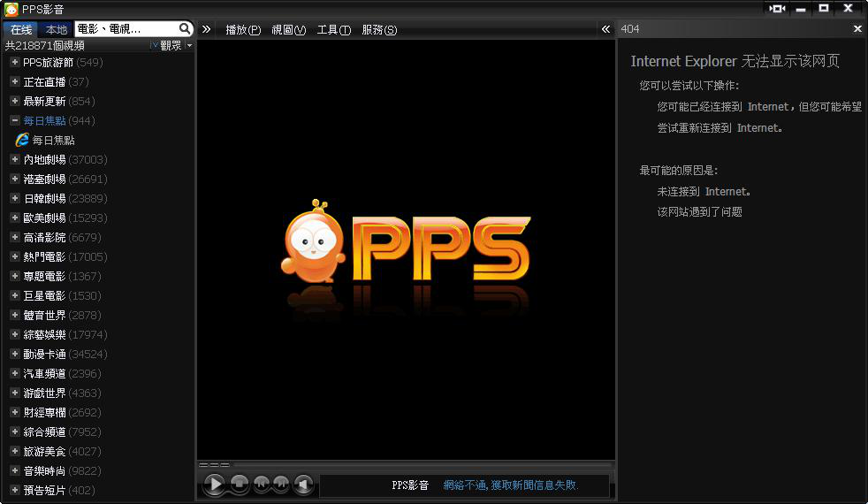Click the 網絡不通,獲取新聞信息失敗 link
The height and width of the screenshot is (504, 868).
510,485
